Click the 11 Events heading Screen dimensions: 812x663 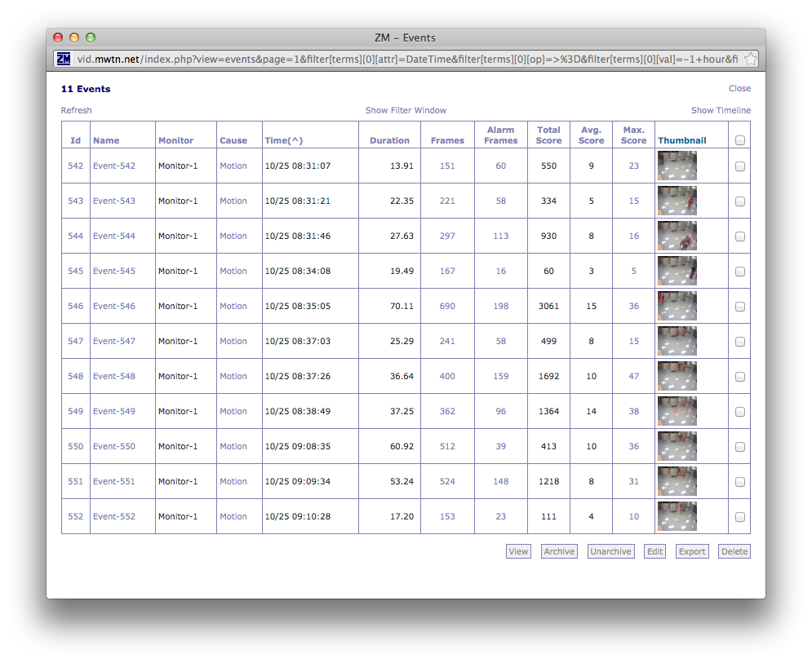[x=86, y=89]
